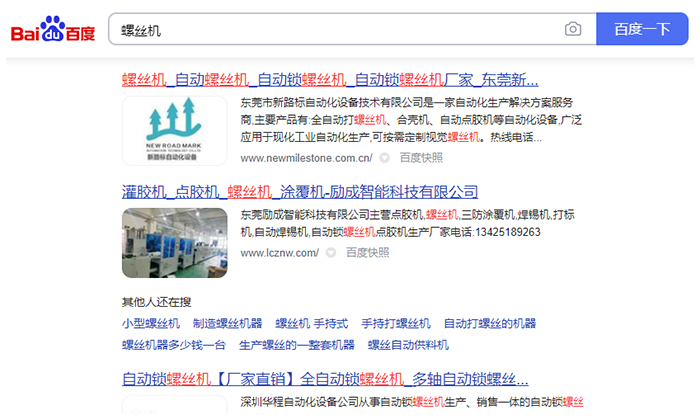
Task: Select related search 手持打螺丝机
Action: [x=395, y=323]
